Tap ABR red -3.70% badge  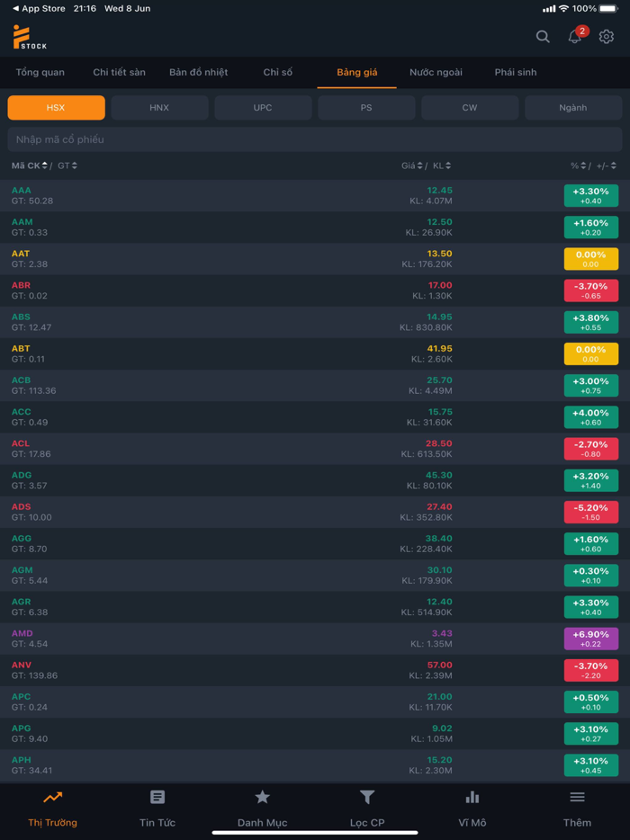(591, 290)
